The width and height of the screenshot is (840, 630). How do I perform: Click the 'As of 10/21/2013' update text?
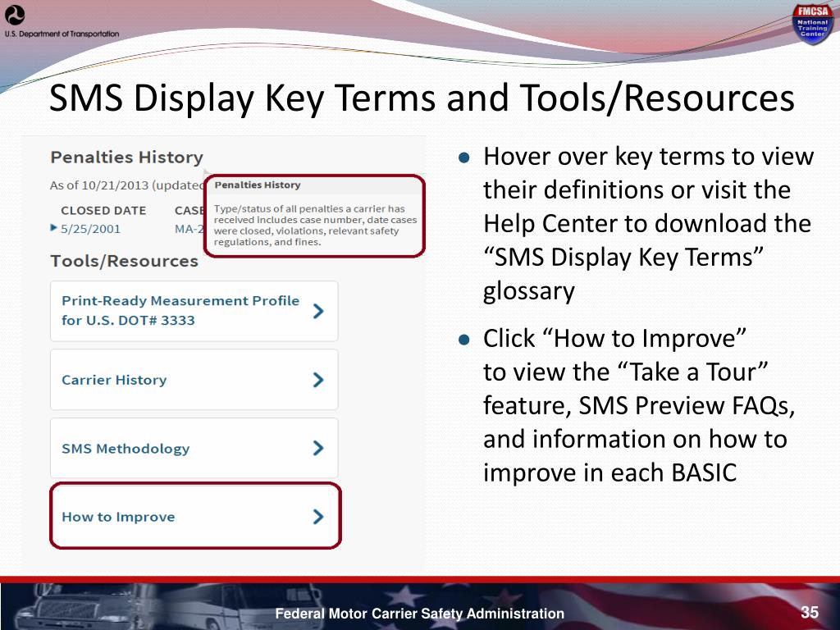point(127,186)
